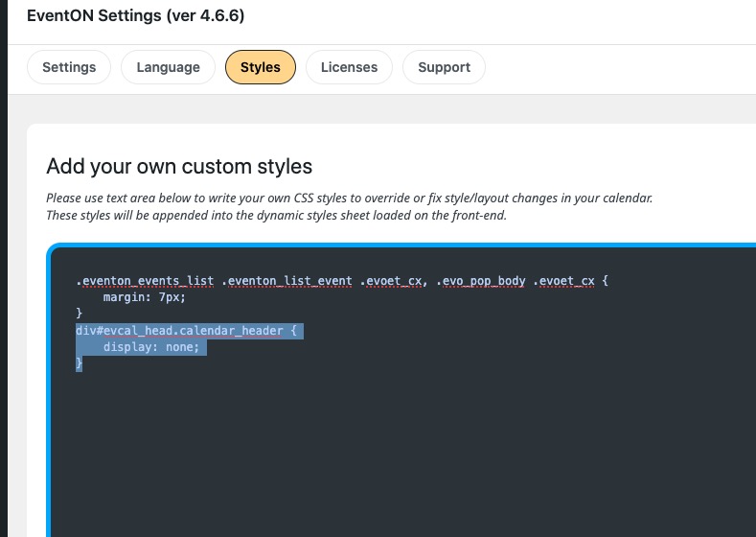Open the Settings tab
Screen dimensions: 756x537
[69, 67]
